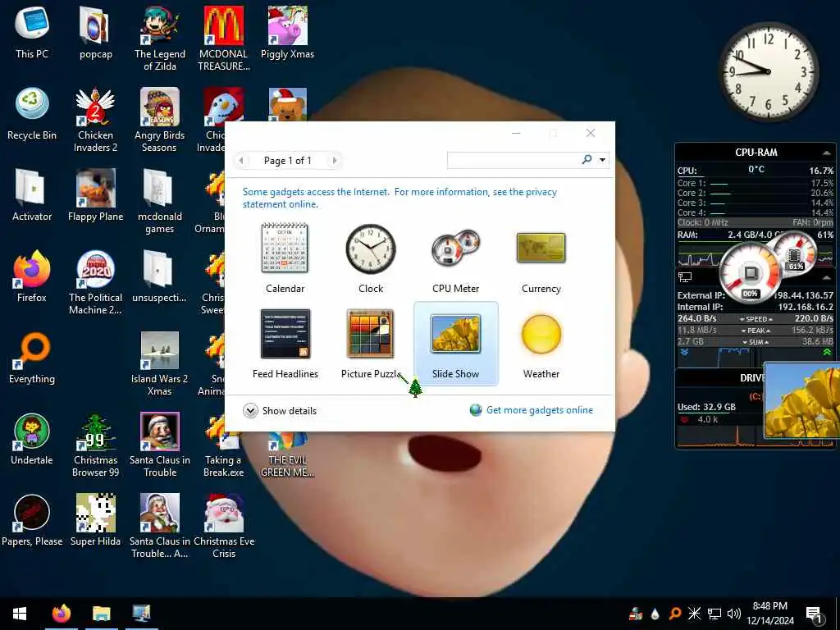Launch Angry Birds Seasons shortcut

click(160, 120)
